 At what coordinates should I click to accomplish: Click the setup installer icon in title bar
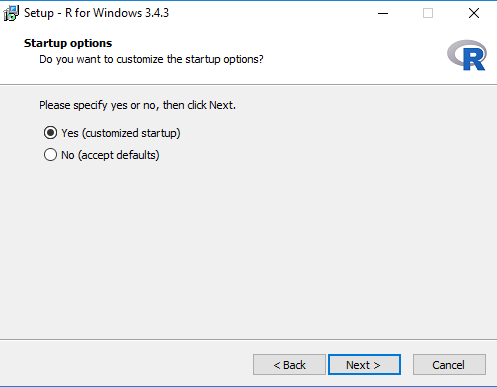pyautogui.click(x=11, y=13)
